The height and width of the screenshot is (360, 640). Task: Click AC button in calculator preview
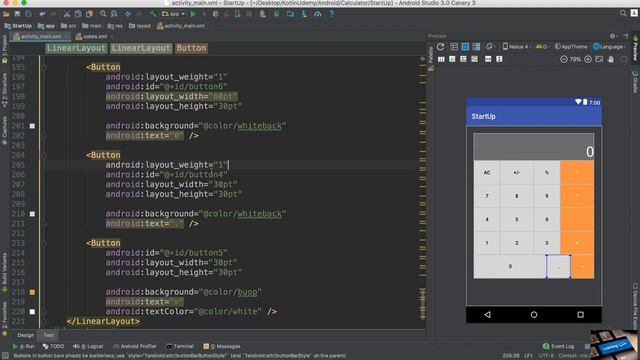(x=487, y=172)
